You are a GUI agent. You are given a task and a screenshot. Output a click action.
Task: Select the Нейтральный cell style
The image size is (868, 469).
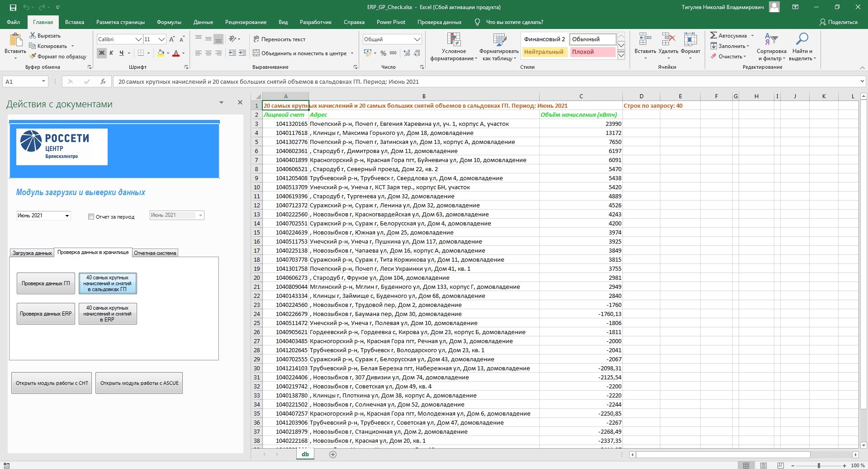544,52
